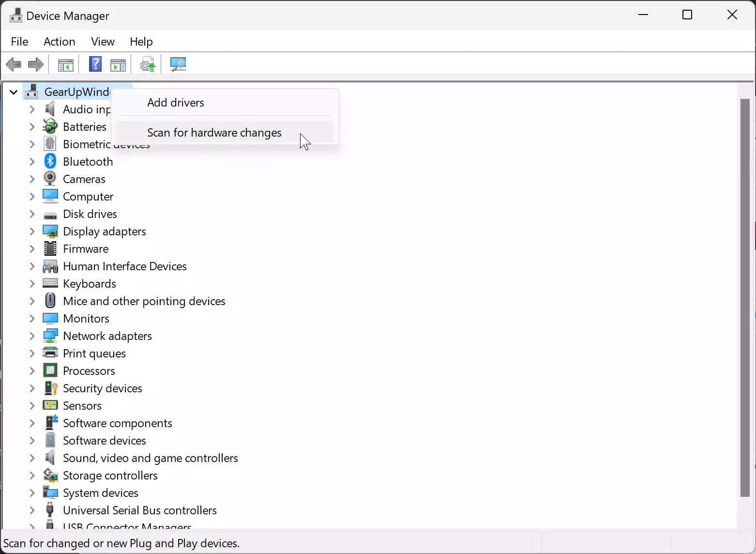Collapse the GearUpWind computer node
This screenshot has height=554, width=756.
coord(13,92)
